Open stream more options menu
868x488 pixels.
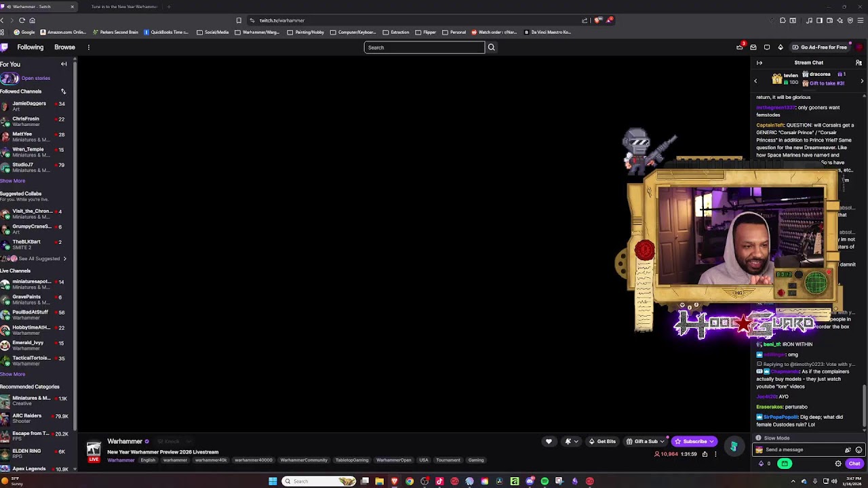point(715,454)
